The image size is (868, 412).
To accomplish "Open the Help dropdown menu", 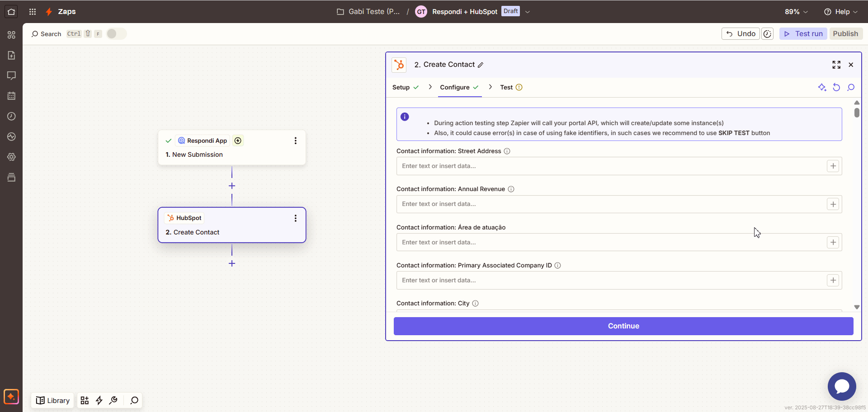I will point(841,12).
